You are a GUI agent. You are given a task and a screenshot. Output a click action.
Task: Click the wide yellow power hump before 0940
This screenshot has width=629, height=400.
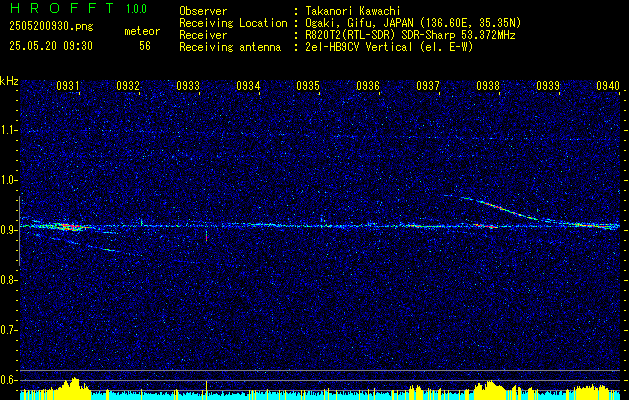point(590,392)
